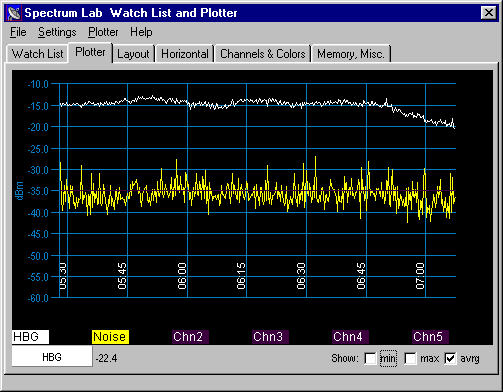Open the Help menu
Viewport: 503px width, 392px height.
(x=141, y=32)
